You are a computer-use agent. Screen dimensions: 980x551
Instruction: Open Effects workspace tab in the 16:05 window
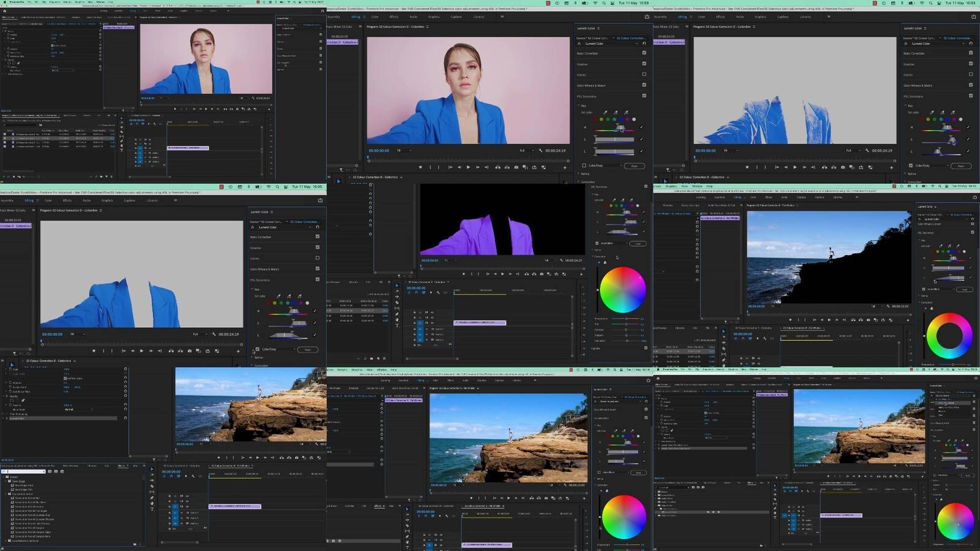(67, 200)
